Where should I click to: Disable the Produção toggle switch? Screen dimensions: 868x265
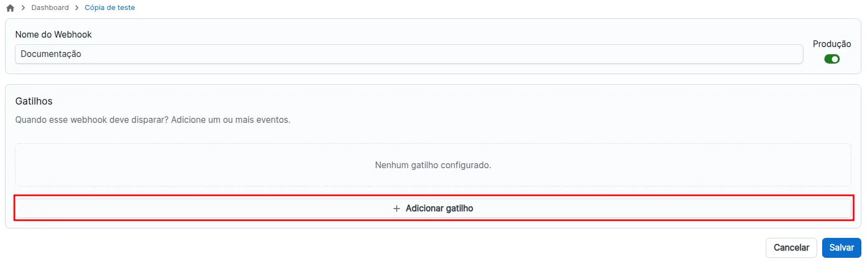click(832, 59)
